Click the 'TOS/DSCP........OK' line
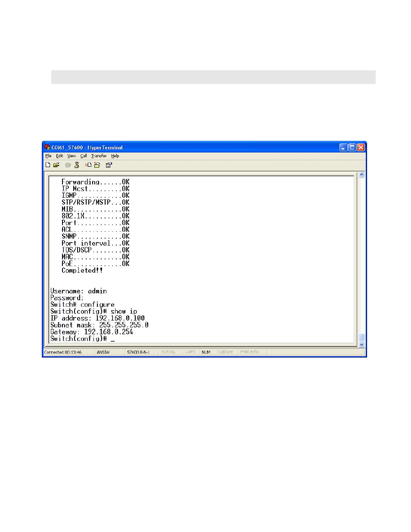 click(x=96, y=250)
